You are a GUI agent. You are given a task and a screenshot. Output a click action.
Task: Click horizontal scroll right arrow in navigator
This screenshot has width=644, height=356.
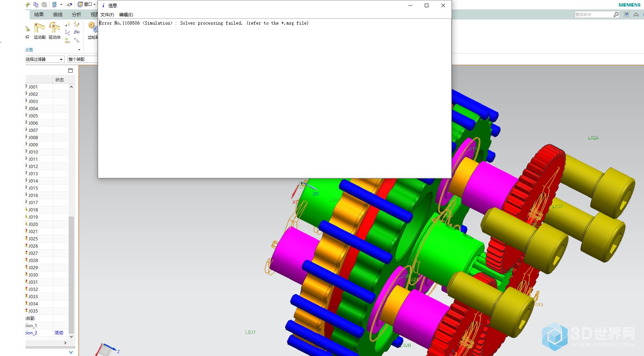[x=65, y=343]
